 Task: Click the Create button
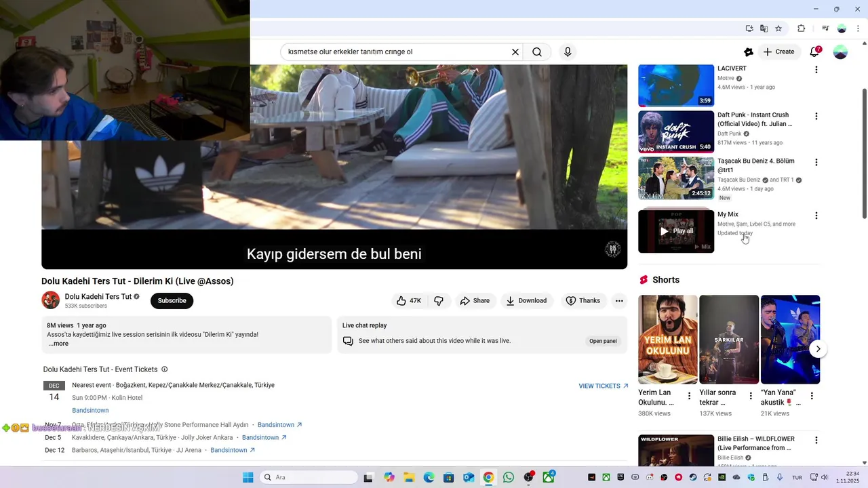(778, 52)
